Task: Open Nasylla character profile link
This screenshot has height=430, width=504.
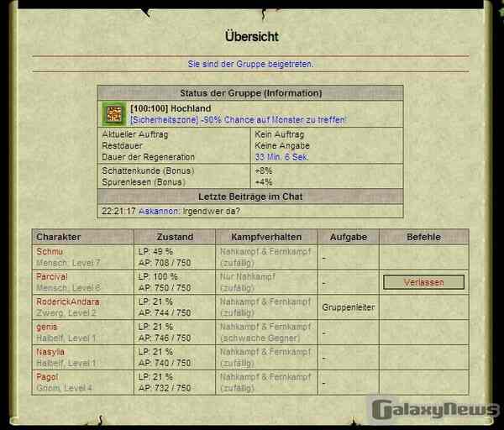Action: (x=50, y=352)
